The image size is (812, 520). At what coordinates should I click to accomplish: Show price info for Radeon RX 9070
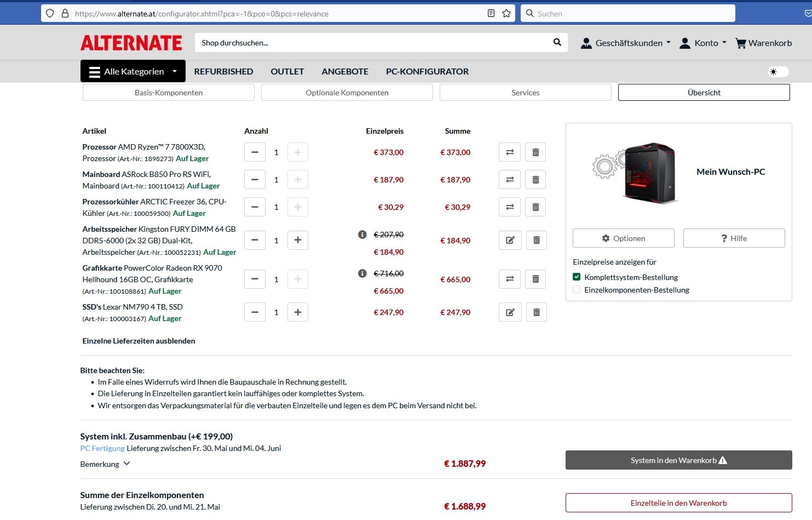pos(362,273)
